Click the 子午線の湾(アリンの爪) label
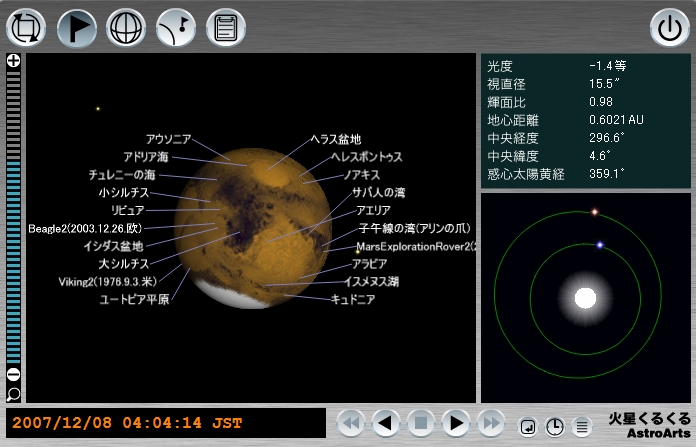 (415, 228)
